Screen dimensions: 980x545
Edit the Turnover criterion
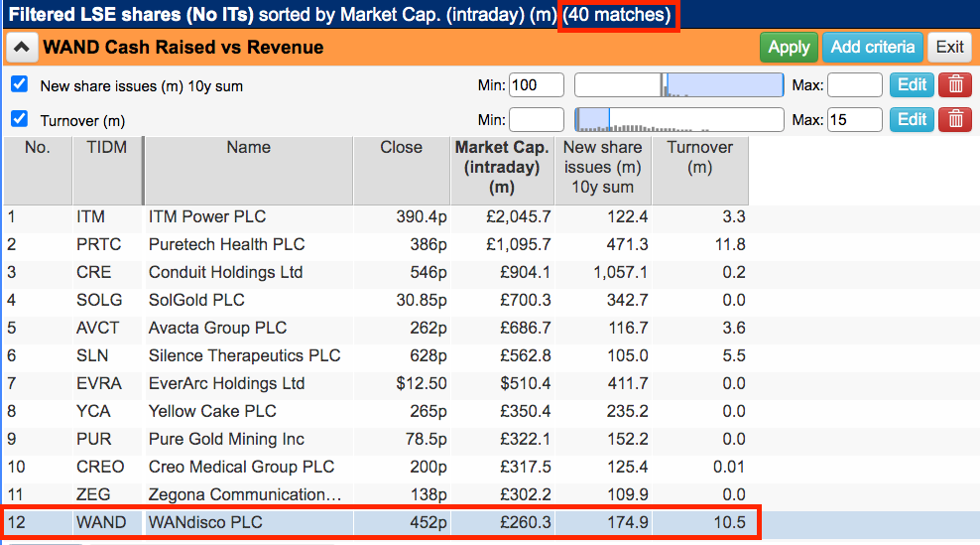[x=912, y=119]
